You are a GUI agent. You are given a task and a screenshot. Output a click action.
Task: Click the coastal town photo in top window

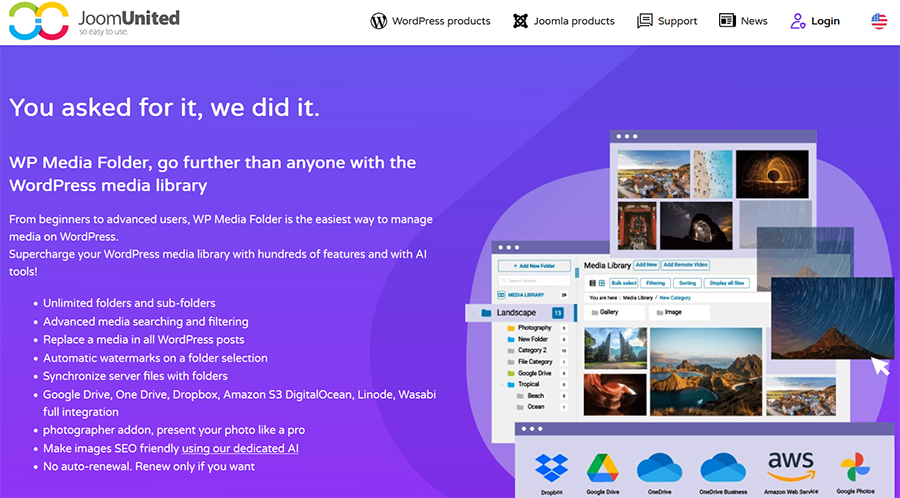pos(654,174)
